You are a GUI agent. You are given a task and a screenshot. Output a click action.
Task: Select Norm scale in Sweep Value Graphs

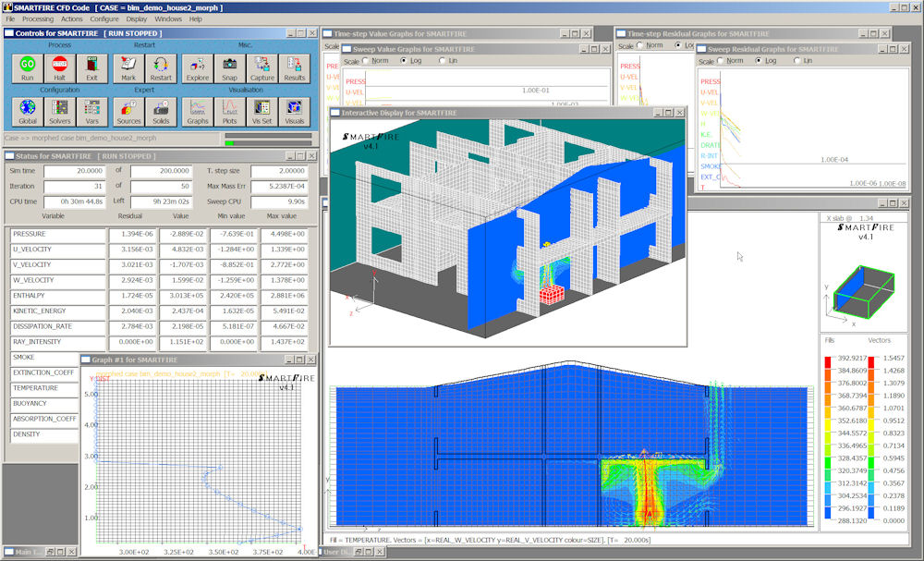click(x=365, y=61)
